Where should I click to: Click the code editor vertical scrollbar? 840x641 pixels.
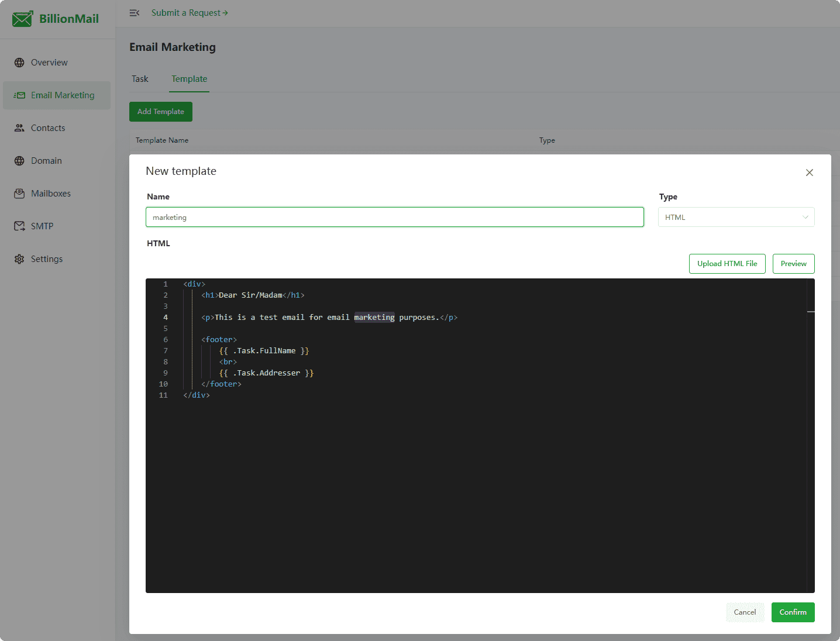coord(811,436)
